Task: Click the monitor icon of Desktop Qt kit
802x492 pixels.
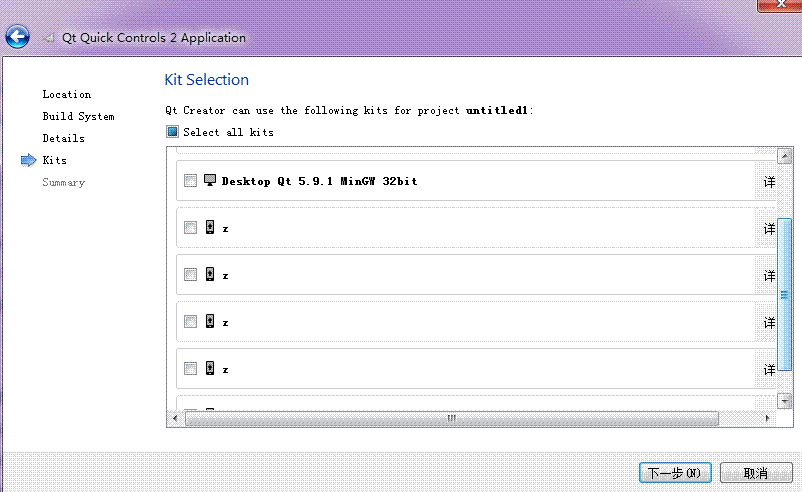Action: pos(210,180)
